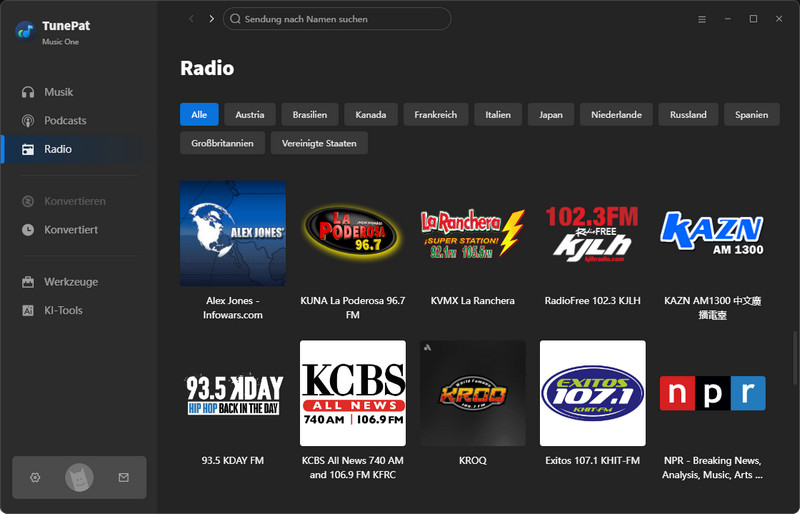Filter stations by Austria
The image size is (800, 514).
[x=250, y=114]
